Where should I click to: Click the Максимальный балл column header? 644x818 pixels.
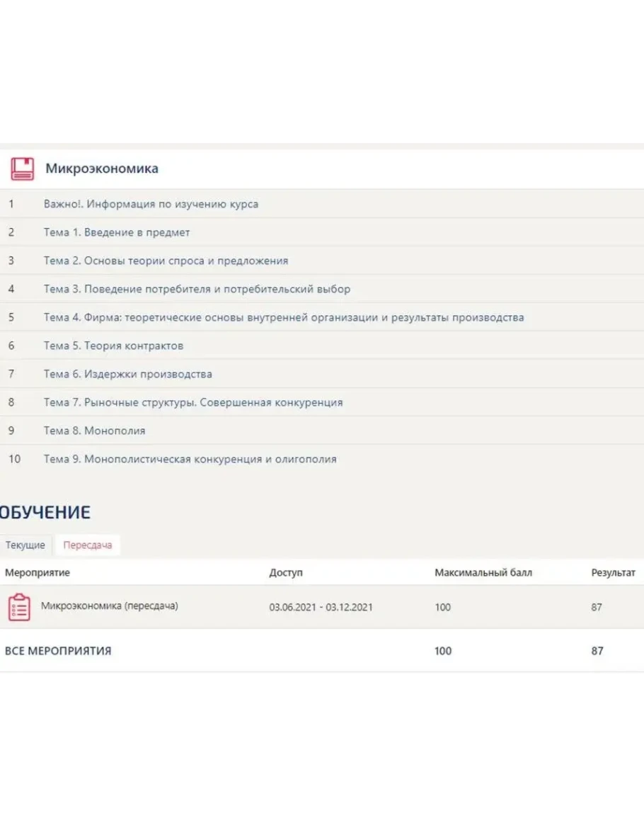pos(483,572)
